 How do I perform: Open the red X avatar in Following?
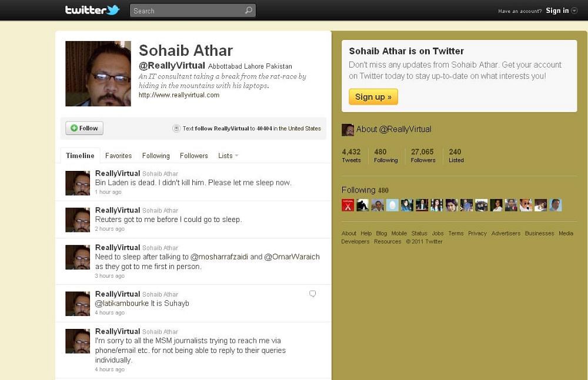tap(348, 205)
